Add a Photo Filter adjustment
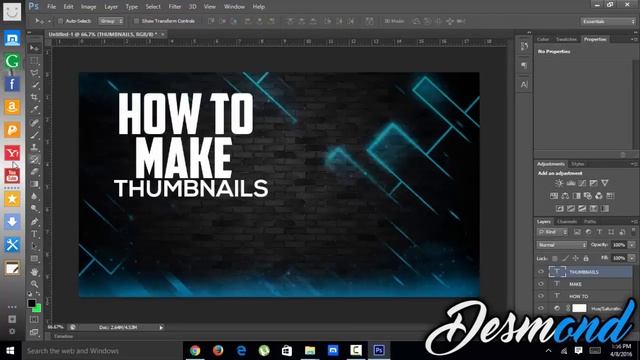 point(588,196)
